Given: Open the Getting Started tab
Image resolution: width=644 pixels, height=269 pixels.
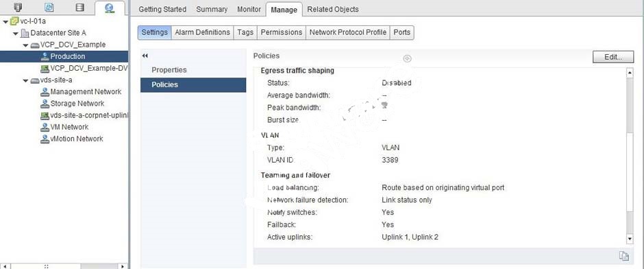Looking at the screenshot, I should point(162,9).
